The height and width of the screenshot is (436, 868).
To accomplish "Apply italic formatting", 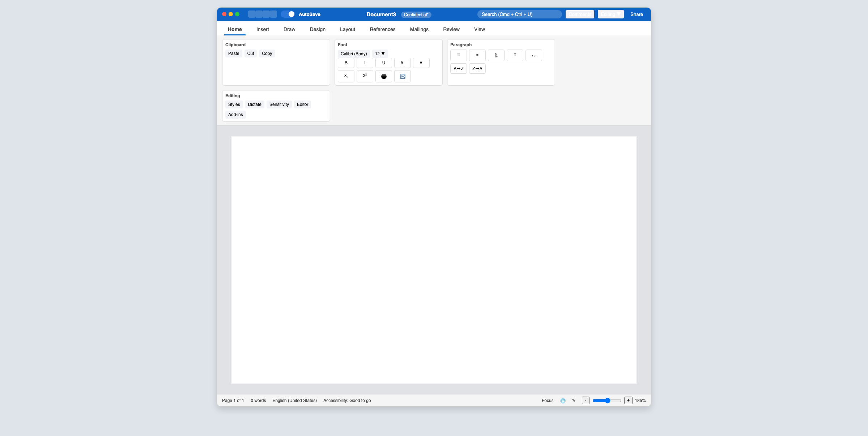I will 365,63.
